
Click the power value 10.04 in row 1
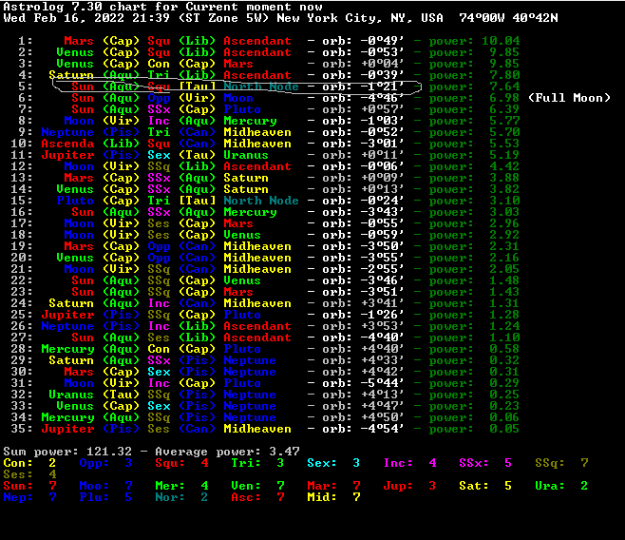pos(501,41)
